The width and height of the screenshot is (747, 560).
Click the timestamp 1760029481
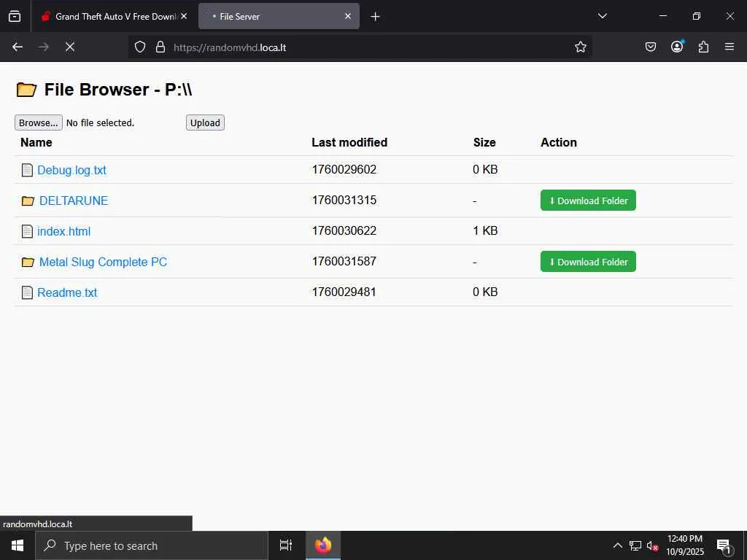pyautogui.click(x=344, y=292)
